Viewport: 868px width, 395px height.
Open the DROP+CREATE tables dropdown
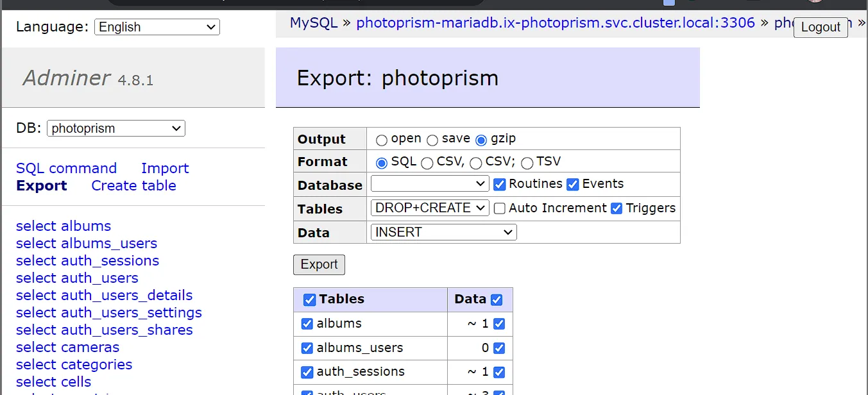(430, 208)
